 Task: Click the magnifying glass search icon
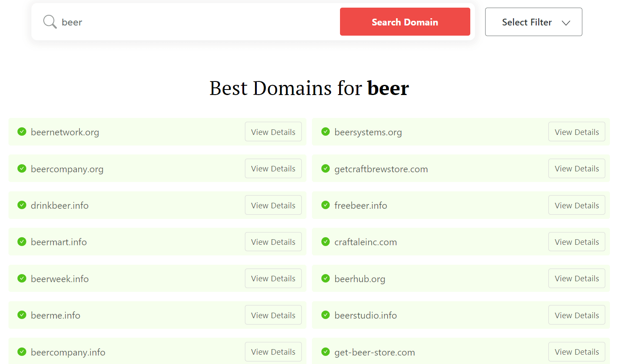click(x=50, y=22)
